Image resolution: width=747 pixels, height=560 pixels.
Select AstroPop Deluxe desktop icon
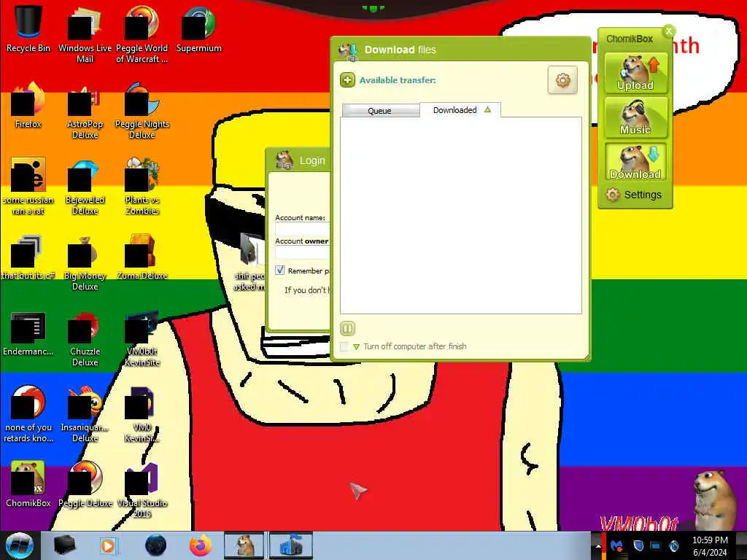click(85, 111)
